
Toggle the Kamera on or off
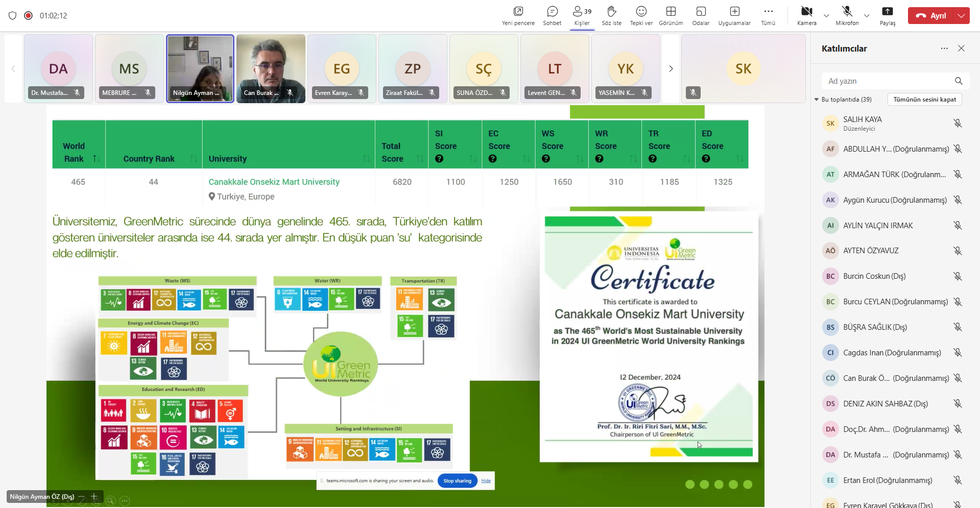coord(806,15)
